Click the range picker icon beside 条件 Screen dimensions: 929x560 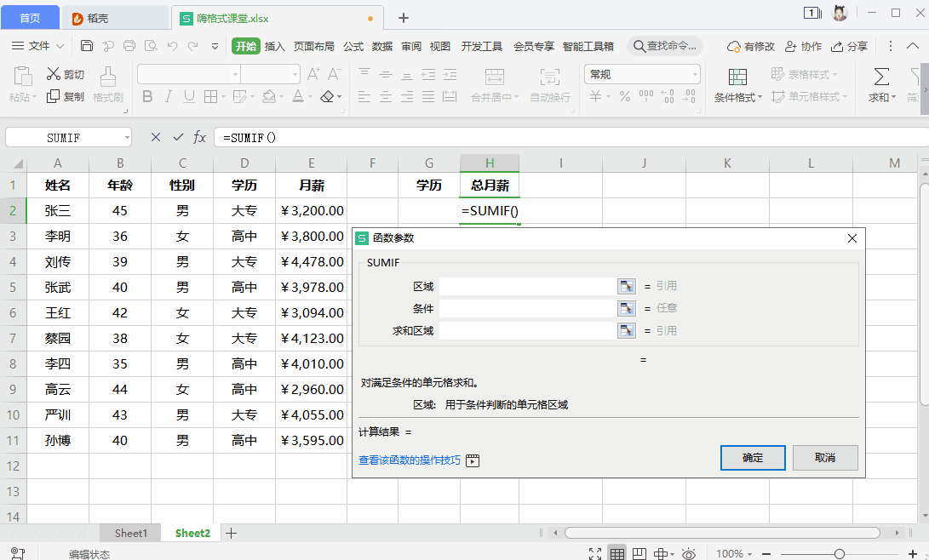click(626, 308)
